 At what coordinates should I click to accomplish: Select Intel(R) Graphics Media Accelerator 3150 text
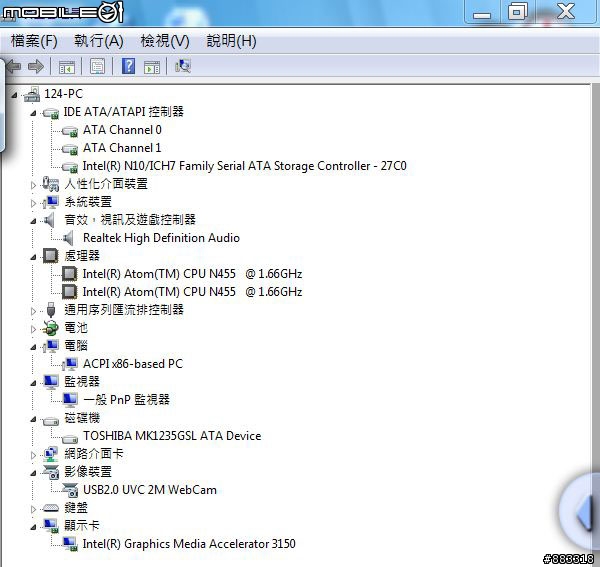(189, 544)
